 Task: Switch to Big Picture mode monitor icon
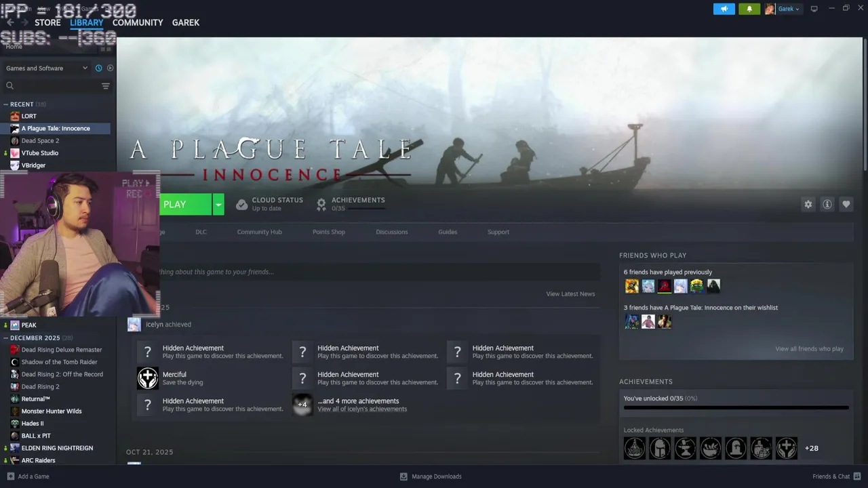point(814,9)
